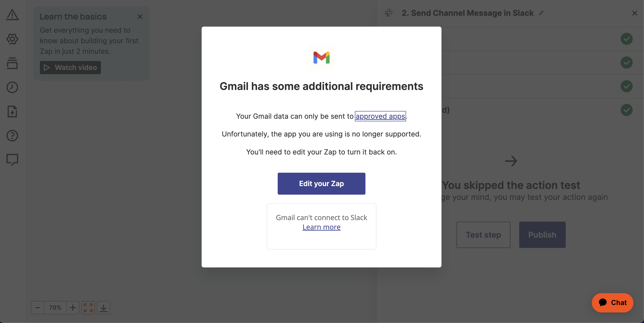Follow the Learn more link
The width and height of the screenshot is (644, 323).
tap(321, 227)
